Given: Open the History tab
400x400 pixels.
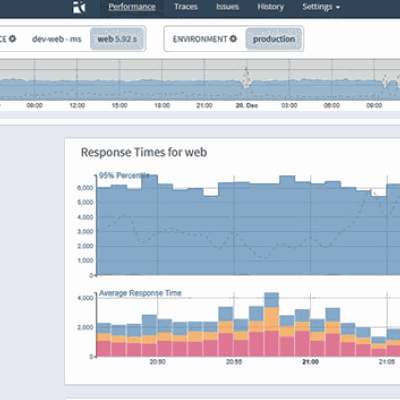Looking at the screenshot, I should 270,7.
